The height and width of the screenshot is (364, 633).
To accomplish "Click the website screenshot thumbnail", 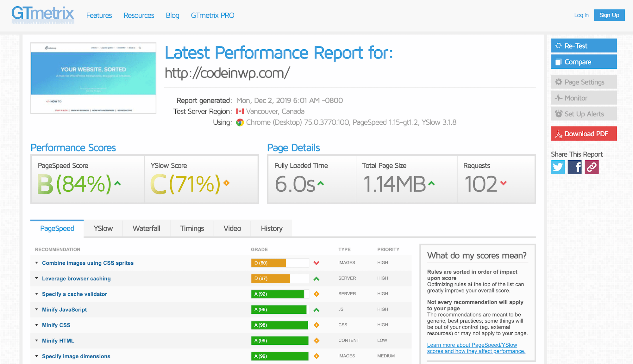I will (x=93, y=78).
